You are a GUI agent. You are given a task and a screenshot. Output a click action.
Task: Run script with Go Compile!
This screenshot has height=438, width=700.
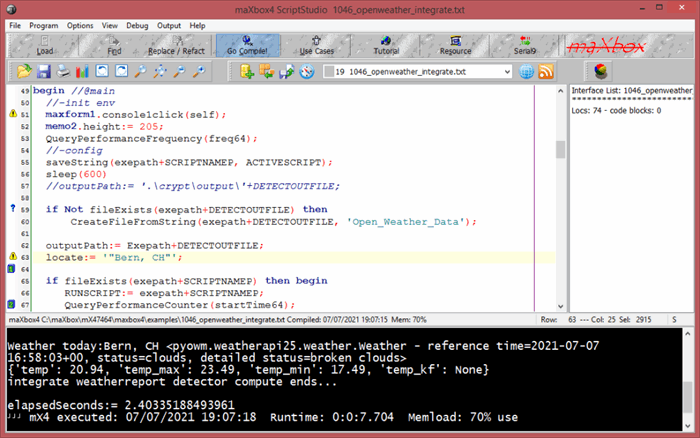coord(247,46)
